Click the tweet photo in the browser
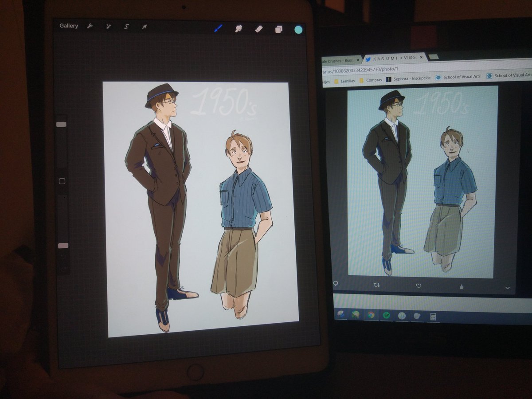The width and height of the screenshot is (532, 399). [x=423, y=182]
